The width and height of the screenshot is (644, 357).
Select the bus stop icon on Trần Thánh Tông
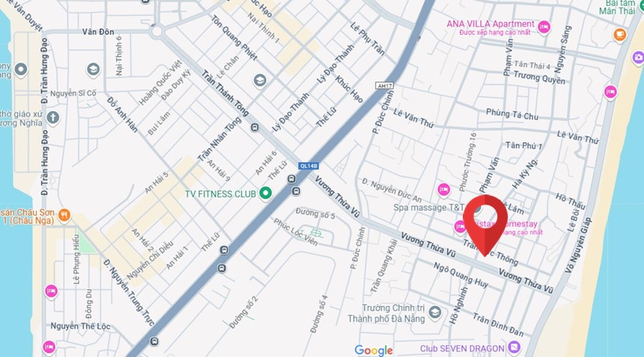point(255,127)
